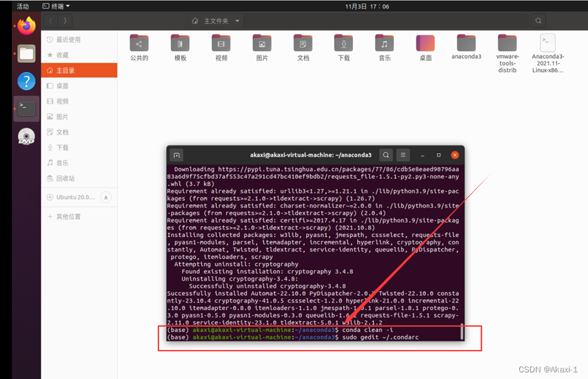Open the 音乐 folder icon

[x=385, y=48]
